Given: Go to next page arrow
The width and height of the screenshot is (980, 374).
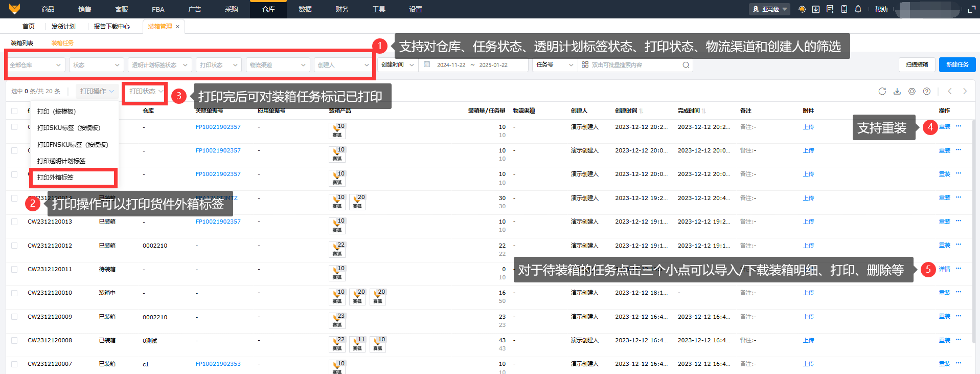Looking at the screenshot, I should [x=965, y=91].
